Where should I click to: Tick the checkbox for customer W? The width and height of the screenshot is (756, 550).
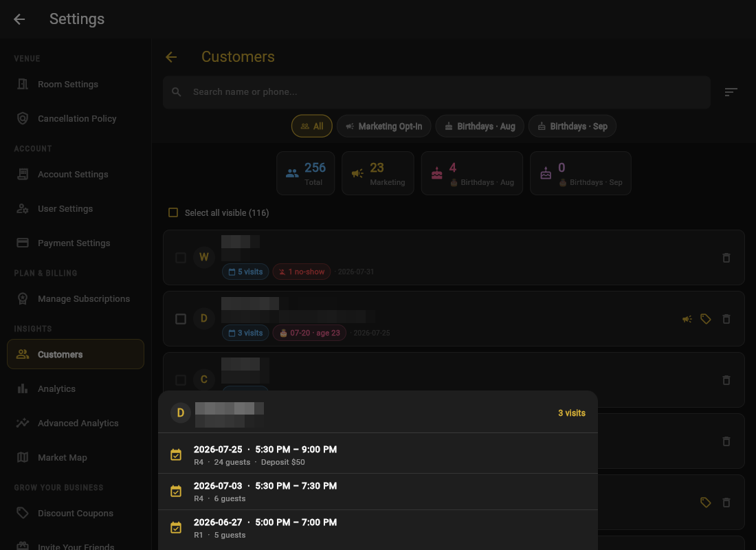[181, 258]
